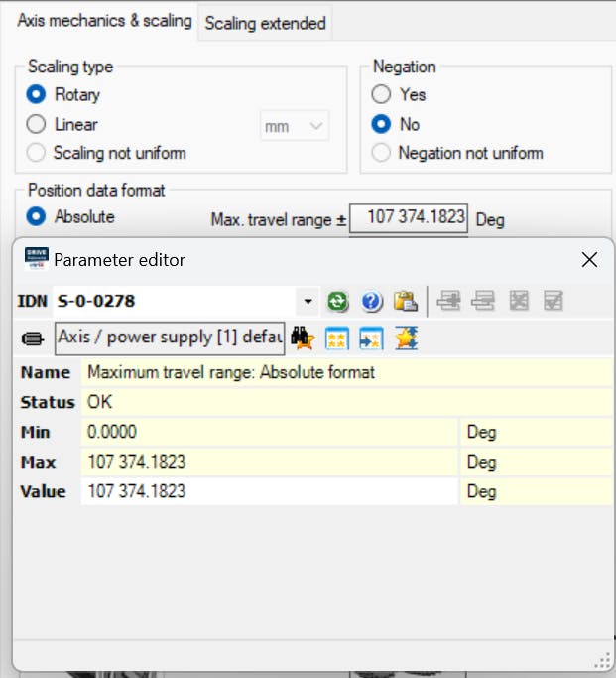Set Negation to Yes
The width and height of the screenshot is (616, 678).
[x=382, y=95]
